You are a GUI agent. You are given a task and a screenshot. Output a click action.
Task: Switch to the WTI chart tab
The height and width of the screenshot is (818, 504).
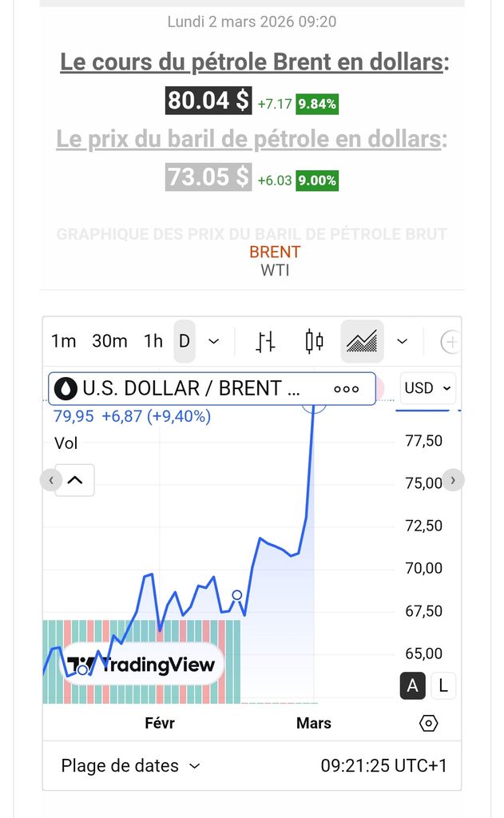click(x=275, y=270)
